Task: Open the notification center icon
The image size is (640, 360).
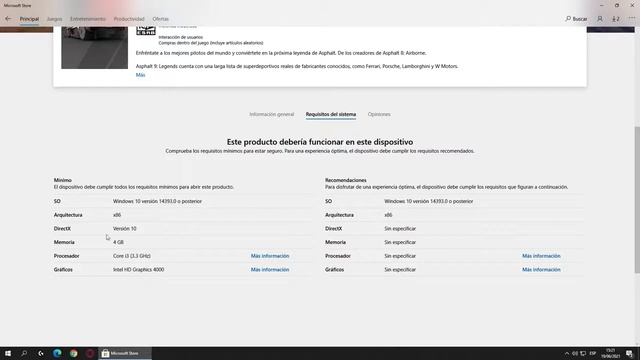Action: (630, 353)
